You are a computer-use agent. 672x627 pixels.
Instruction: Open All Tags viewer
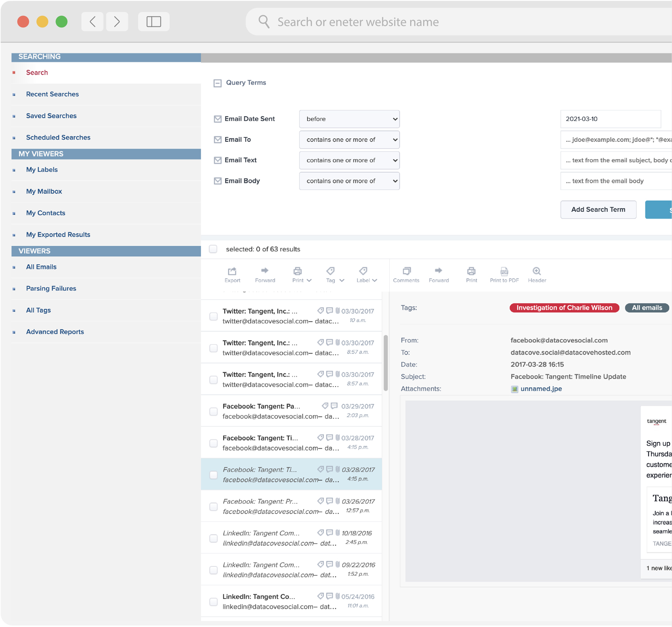[38, 310]
